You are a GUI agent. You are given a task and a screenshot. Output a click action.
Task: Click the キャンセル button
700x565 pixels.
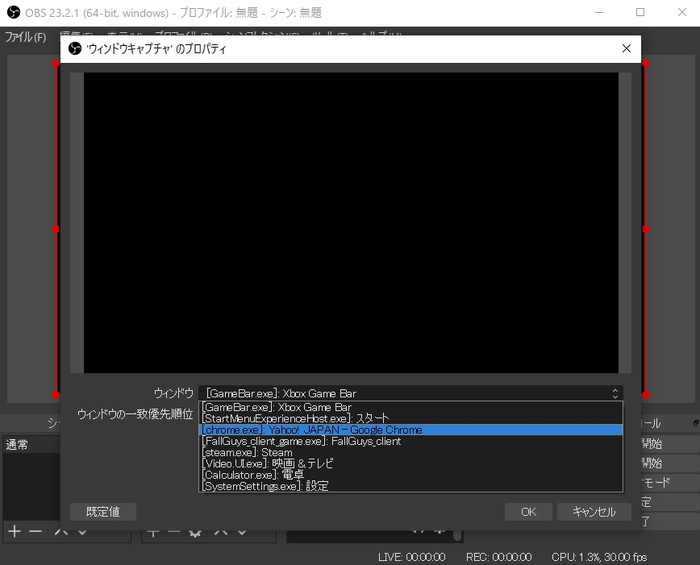pyautogui.click(x=594, y=512)
